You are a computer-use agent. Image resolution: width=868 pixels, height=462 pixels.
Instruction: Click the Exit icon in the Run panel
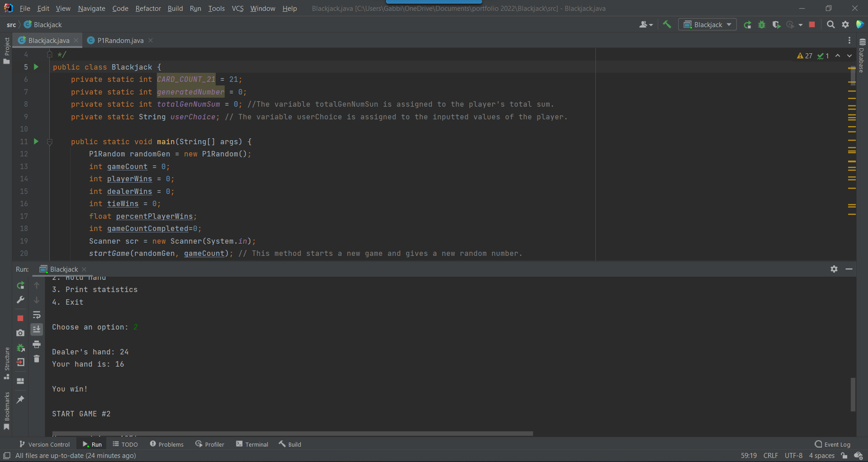coord(20,362)
